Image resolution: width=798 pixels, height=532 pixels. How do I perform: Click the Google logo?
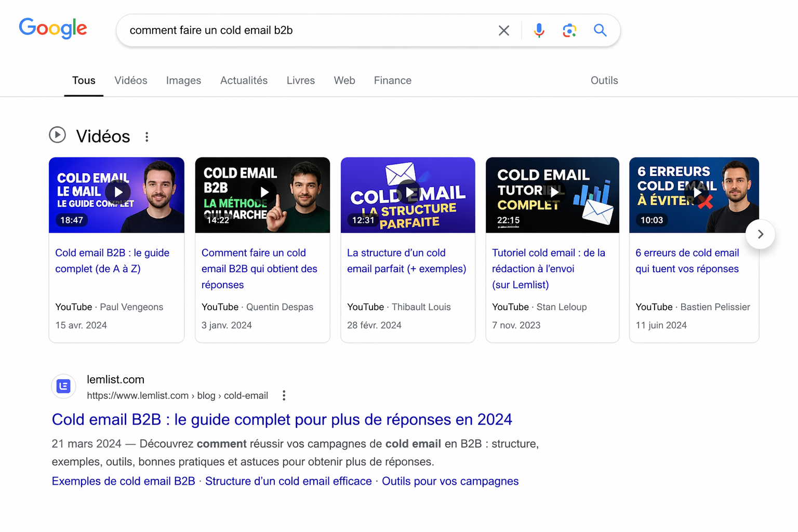tap(53, 29)
